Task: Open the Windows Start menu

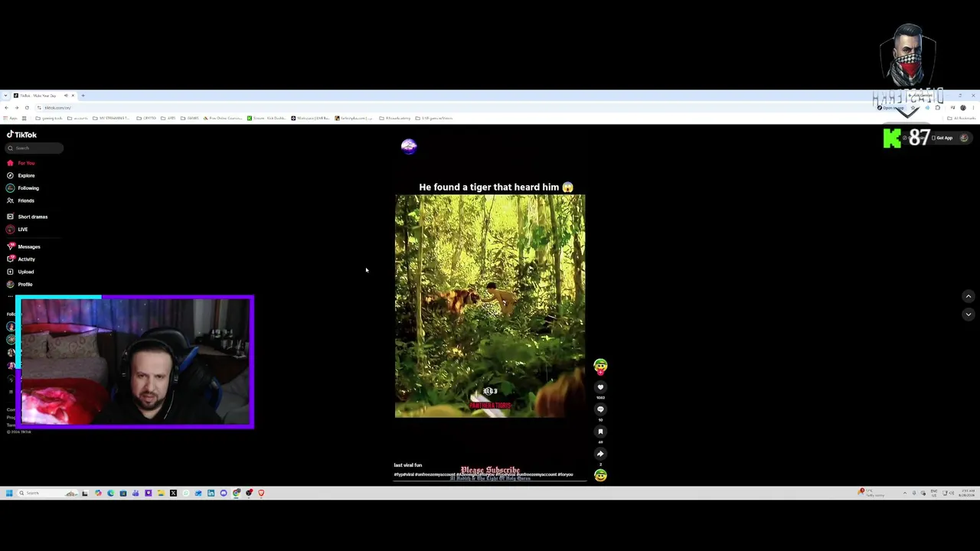Action: click(x=9, y=493)
